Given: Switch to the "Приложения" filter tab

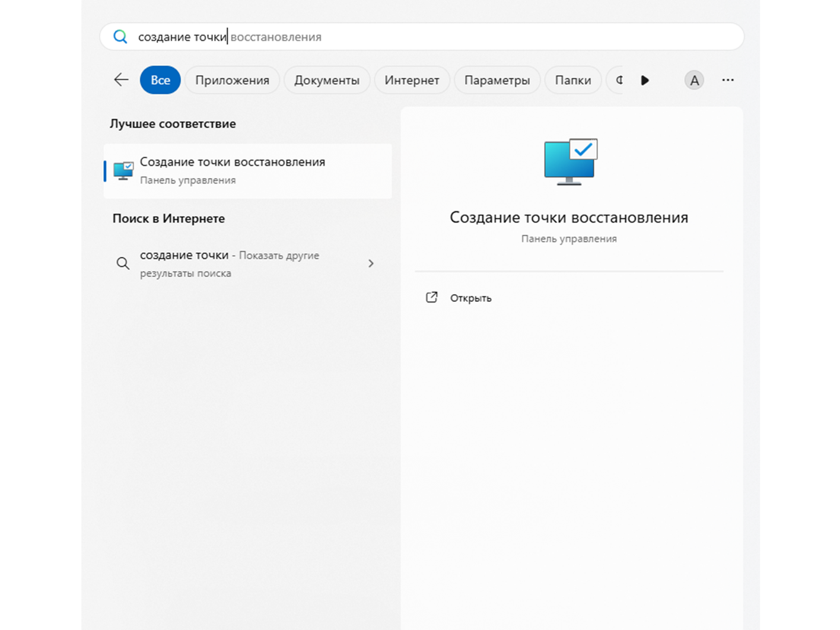Looking at the screenshot, I should [232, 80].
